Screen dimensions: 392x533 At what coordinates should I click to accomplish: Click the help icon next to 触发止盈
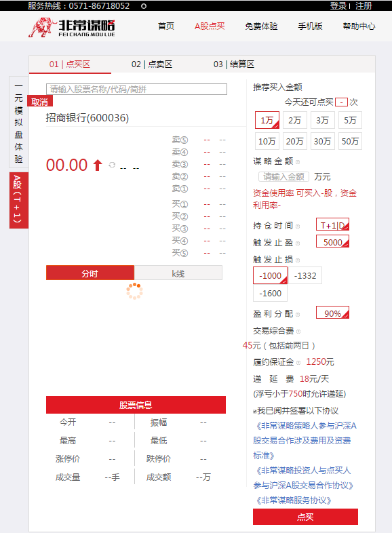298,243
